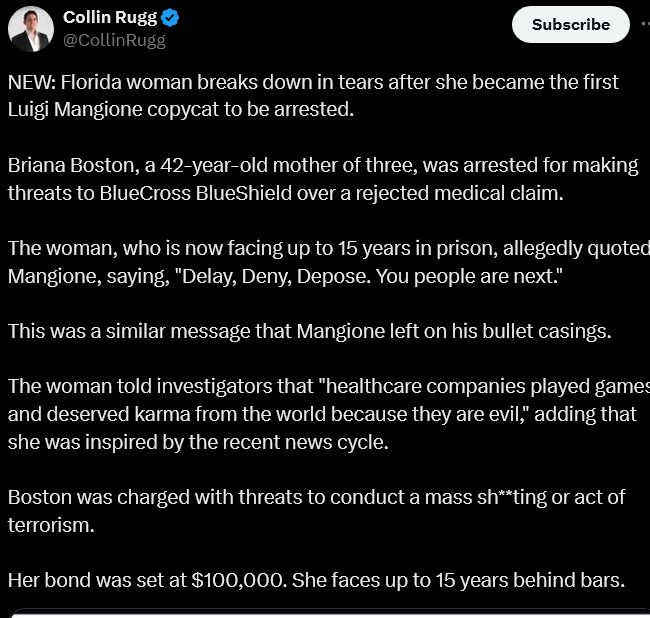Click the 'Briana Boston, a 42-year-old' paragraph

pos(323,179)
